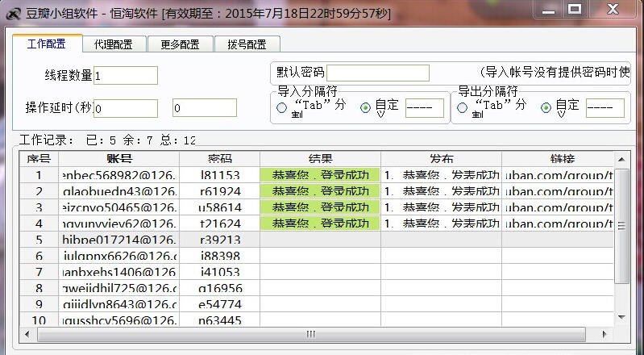
Task: Click the 发布 column header
Action: 442,159
